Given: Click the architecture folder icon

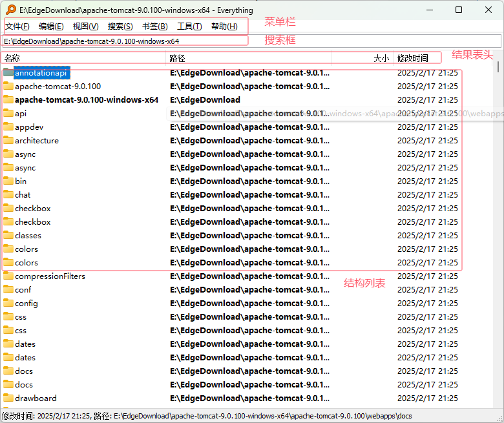Looking at the screenshot, I should pyautogui.click(x=8, y=141).
